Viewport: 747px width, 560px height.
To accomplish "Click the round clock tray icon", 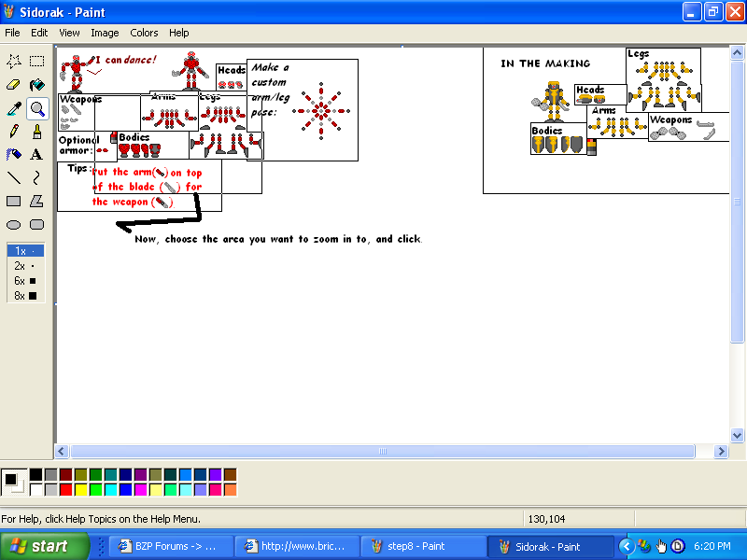I will (678, 546).
